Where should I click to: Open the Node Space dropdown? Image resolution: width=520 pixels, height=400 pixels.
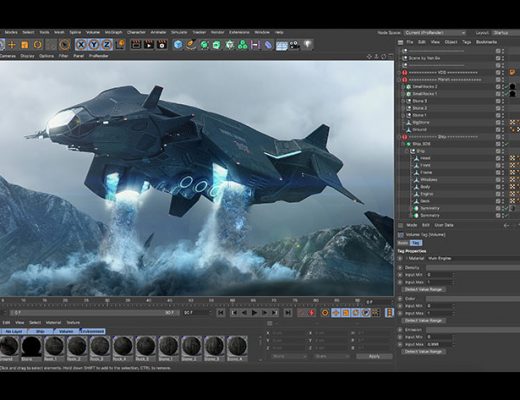pos(435,33)
